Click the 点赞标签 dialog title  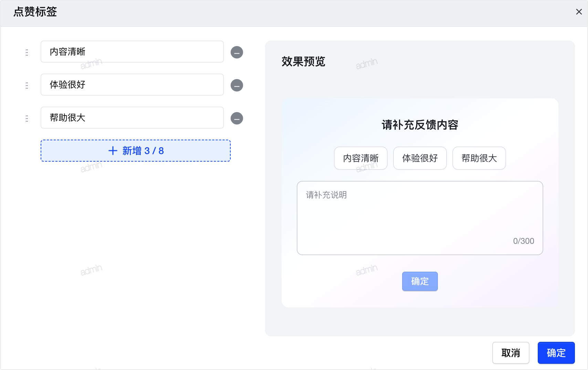pyautogui.click(x=35, y=12)
